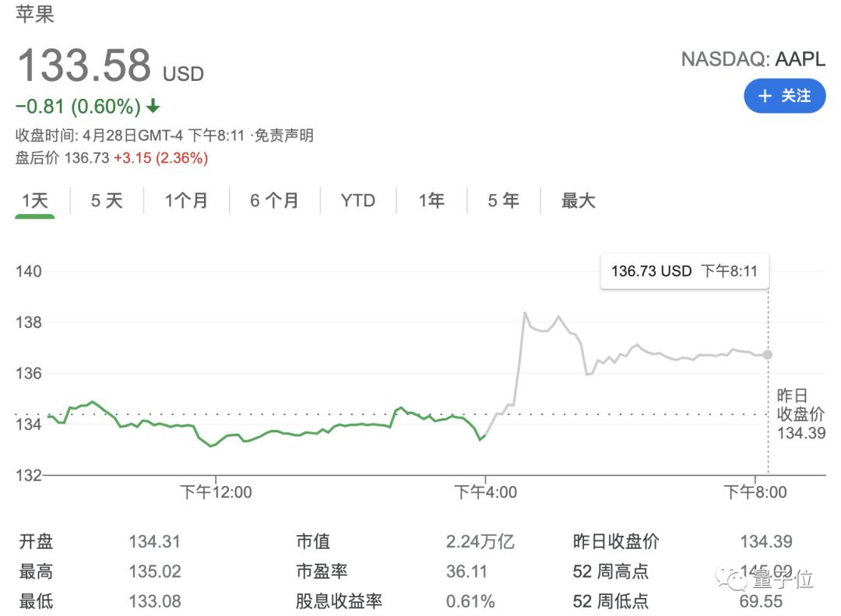Click the 136.73 USD chart tooltip
The width and height of the screenshot is (841, 616).
[x=684, y=271]
